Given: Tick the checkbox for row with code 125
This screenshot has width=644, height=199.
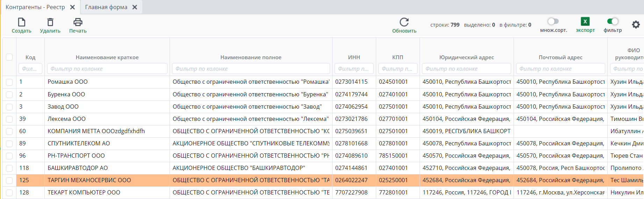Looking at the screenshot, I should (x=9, y=180).
